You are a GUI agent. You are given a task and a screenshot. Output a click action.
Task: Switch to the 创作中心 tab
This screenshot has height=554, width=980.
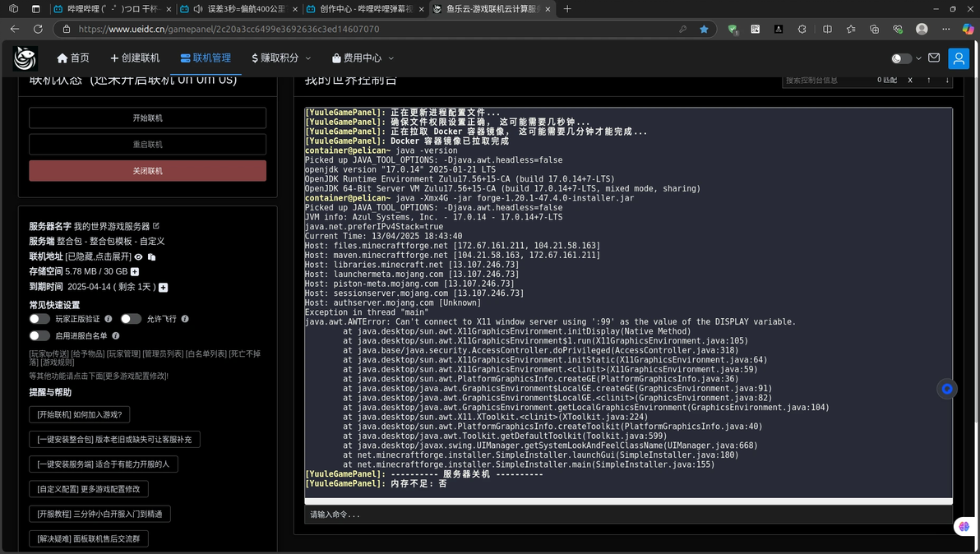click(366, 9)
